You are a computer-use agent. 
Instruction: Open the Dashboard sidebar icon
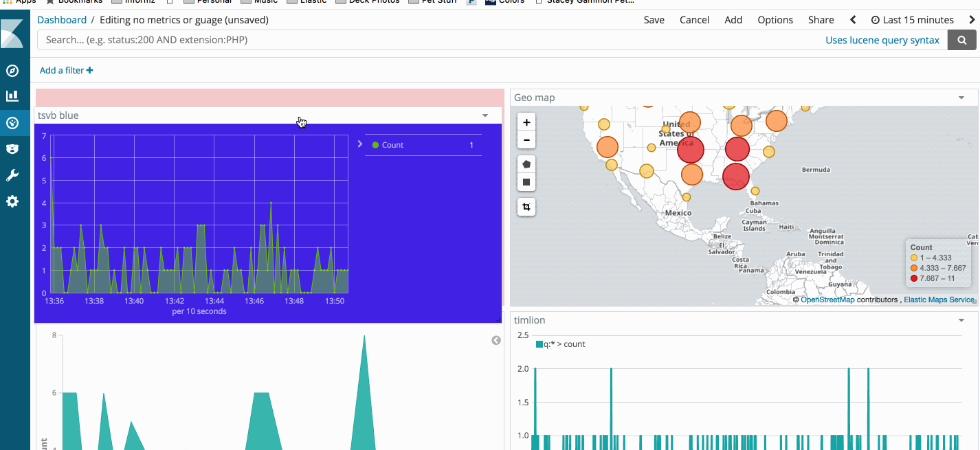pyautogui.click(x=12, y=123)
